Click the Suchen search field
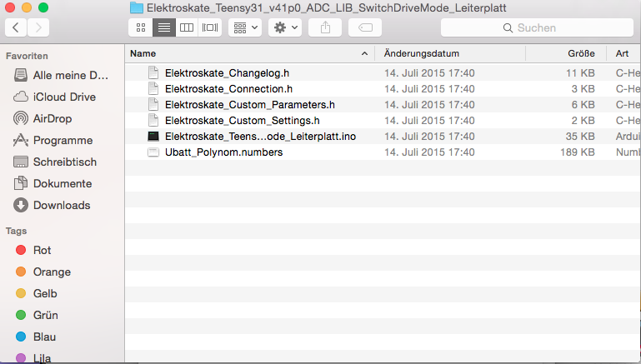This screenshot has width=641, height=364. point(537,27)
